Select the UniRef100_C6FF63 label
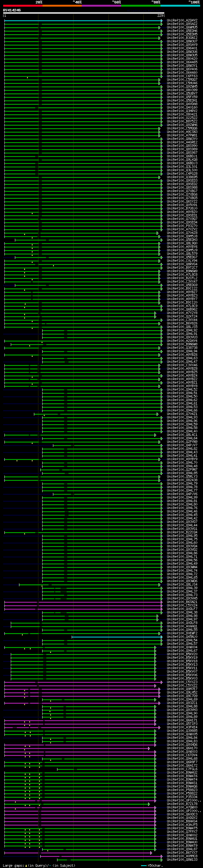 point(182,76)
